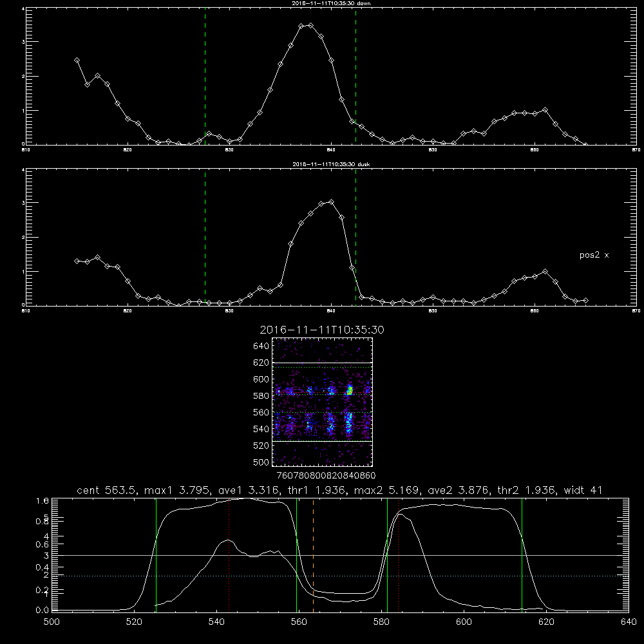Select the green vertical line just past 580 in the bottom plot

(x=387, y=555)
